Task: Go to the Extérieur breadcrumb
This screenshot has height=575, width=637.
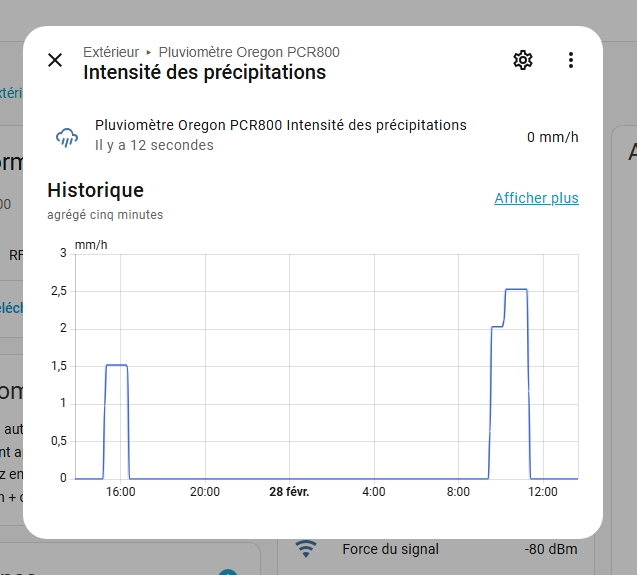Action: (111, 52)
